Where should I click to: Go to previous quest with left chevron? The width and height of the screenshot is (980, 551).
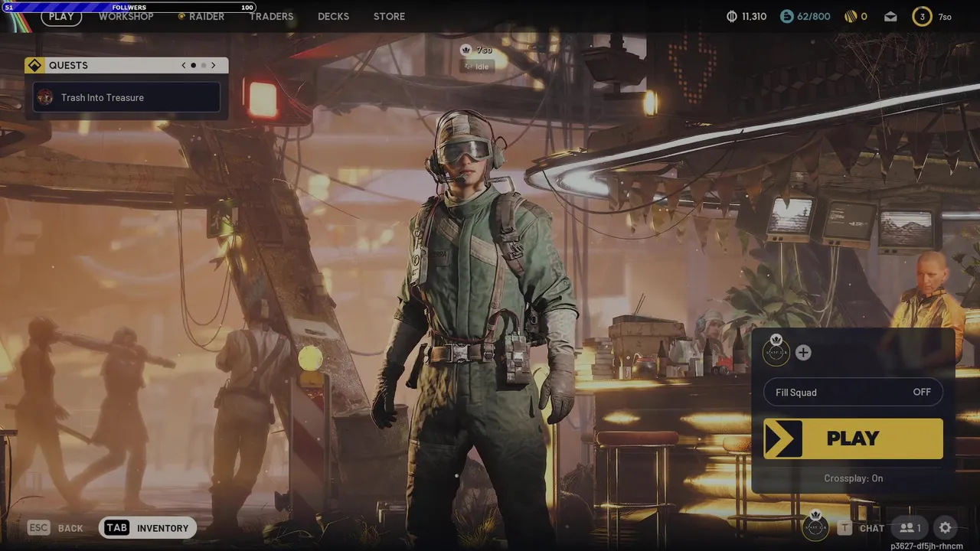tap(184, 66)
